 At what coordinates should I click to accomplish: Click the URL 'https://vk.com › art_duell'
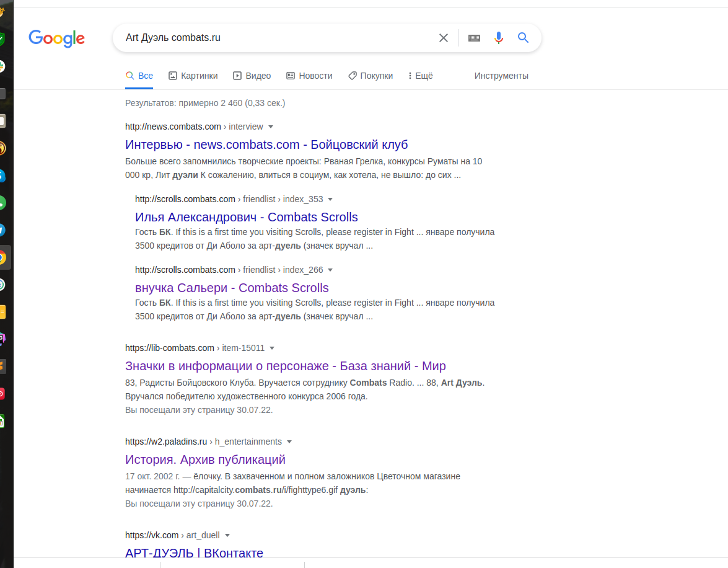tap(172, 535)
